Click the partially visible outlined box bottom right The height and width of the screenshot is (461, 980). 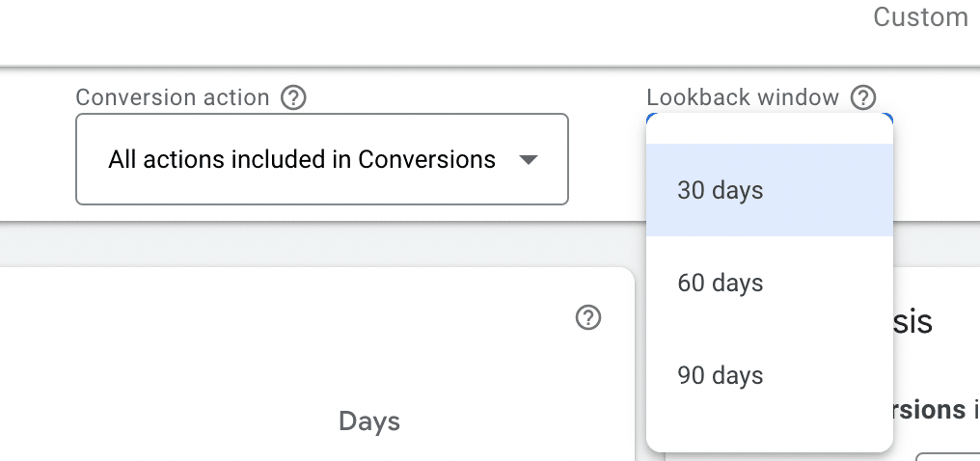947,457
